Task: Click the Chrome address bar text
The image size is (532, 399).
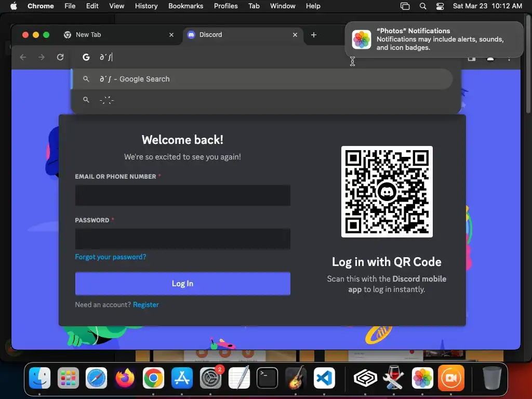Action: coord(106,57)
